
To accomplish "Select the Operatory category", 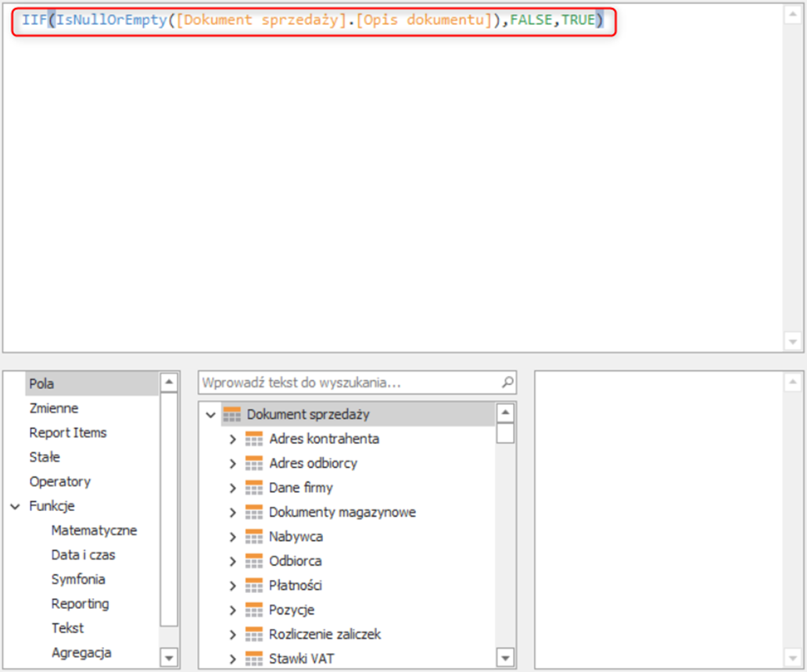I will click(59, 481).
